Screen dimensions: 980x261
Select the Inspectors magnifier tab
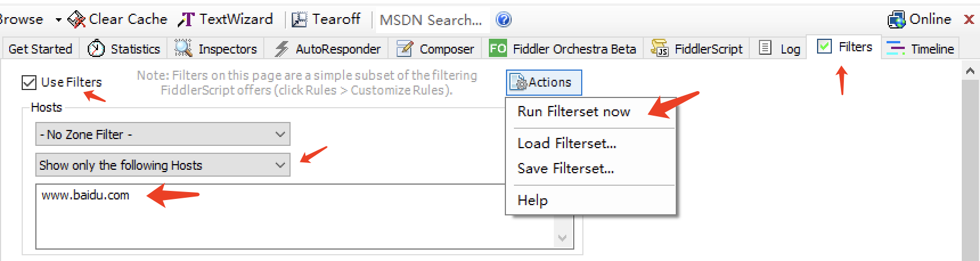click(216, 49)
